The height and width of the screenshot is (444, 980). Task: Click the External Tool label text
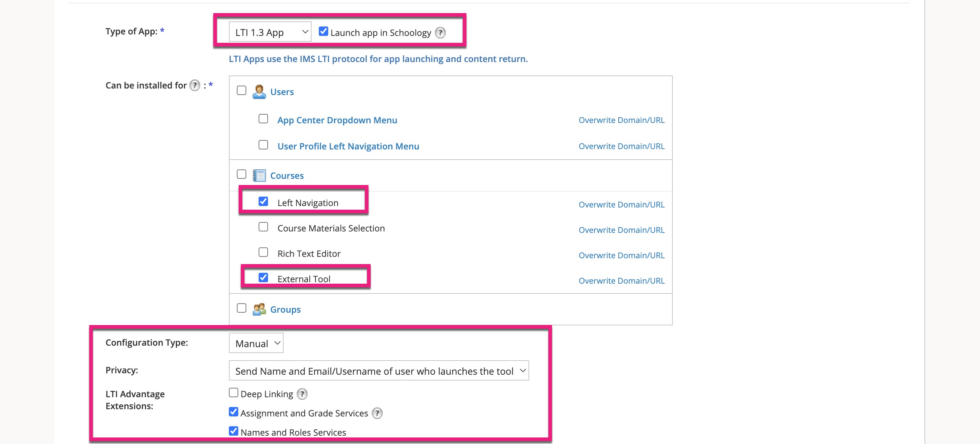click(304, 279)
